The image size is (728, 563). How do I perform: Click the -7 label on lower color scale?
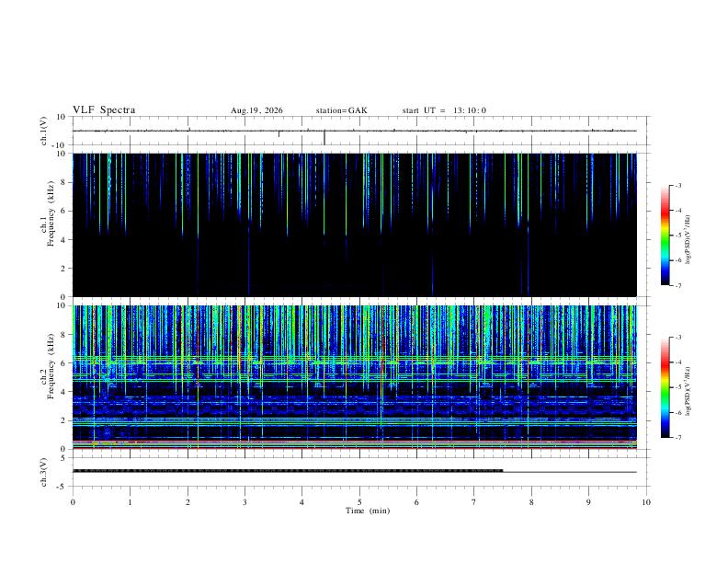point(677,438)
